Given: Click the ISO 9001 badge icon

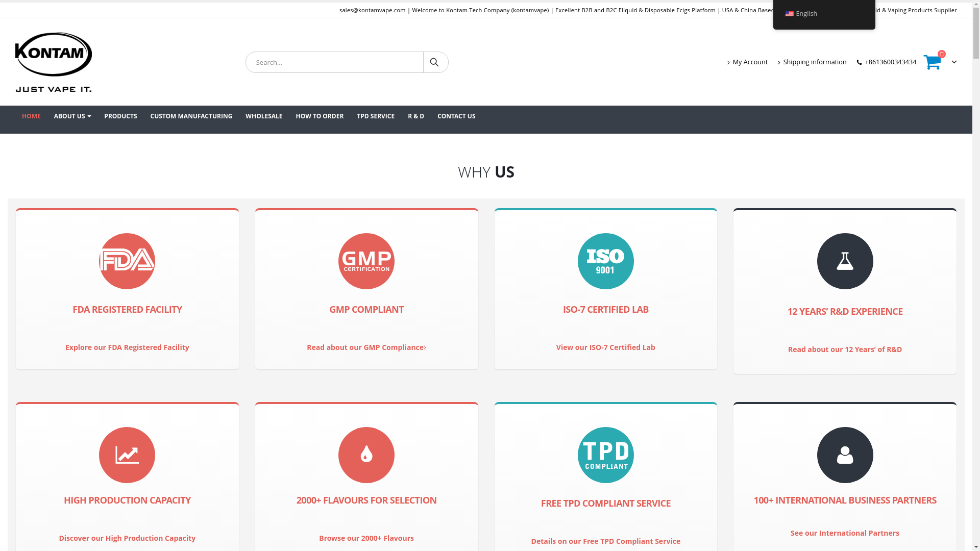Looking at the screenshot, I should (606, 261).
